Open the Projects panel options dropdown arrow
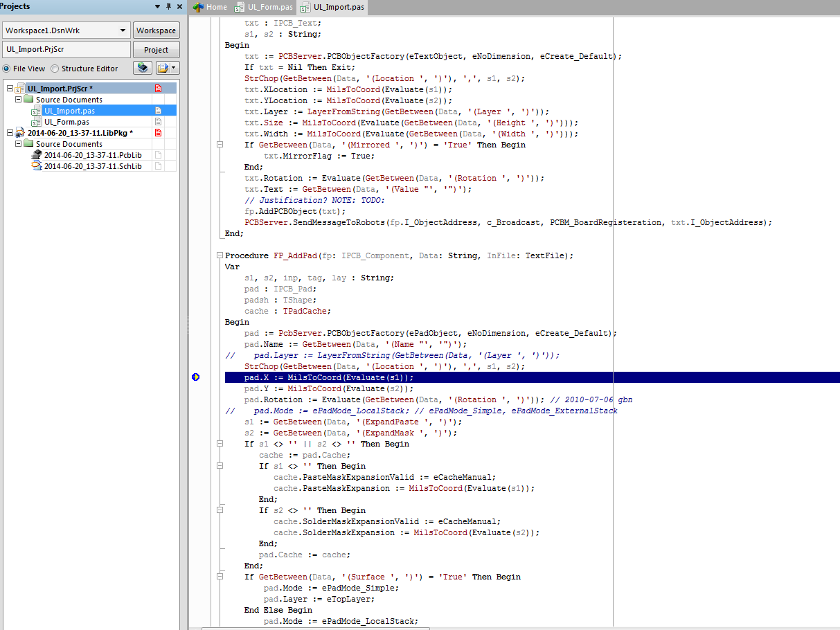 point(158,6)
